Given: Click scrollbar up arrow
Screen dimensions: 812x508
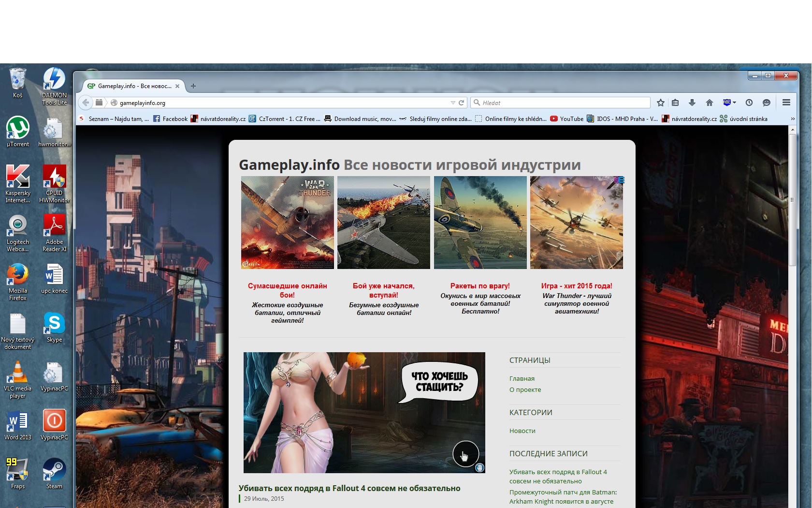Looking at the screenshot, I should [792, 130].
